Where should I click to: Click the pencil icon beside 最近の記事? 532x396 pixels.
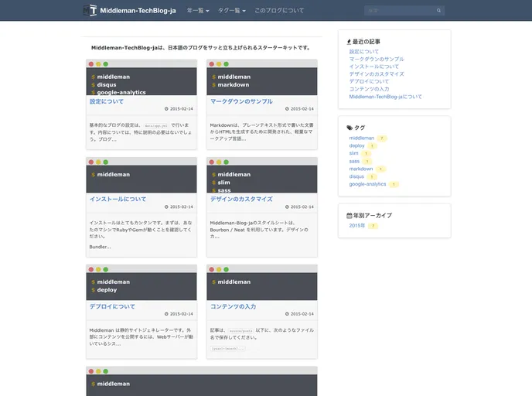pyautogui.click(x=349, y=41)
